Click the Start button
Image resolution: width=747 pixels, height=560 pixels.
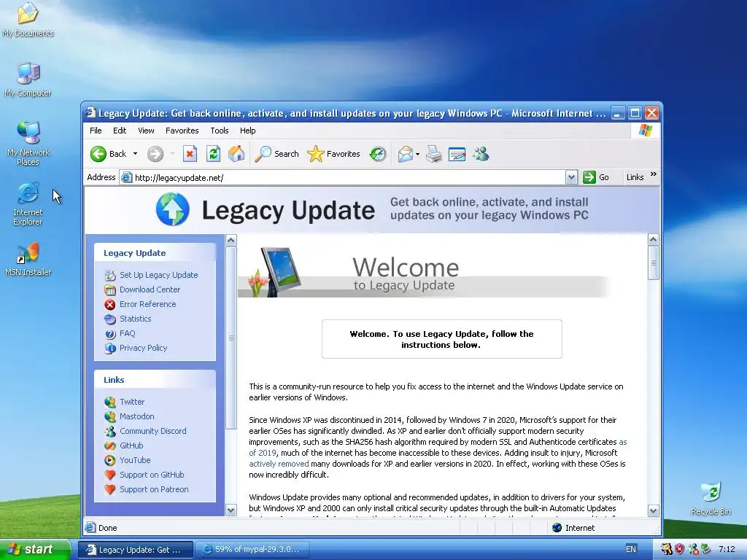35,549
